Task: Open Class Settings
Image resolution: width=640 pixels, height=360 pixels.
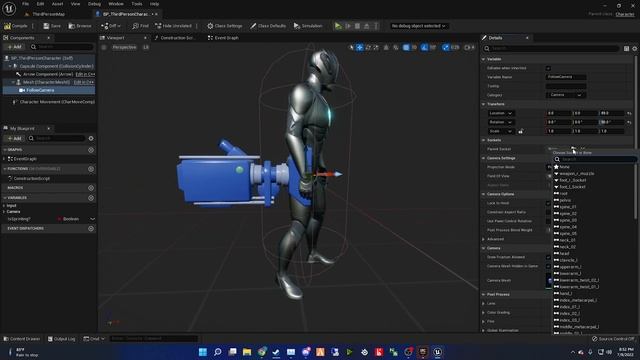Action: 224,26
